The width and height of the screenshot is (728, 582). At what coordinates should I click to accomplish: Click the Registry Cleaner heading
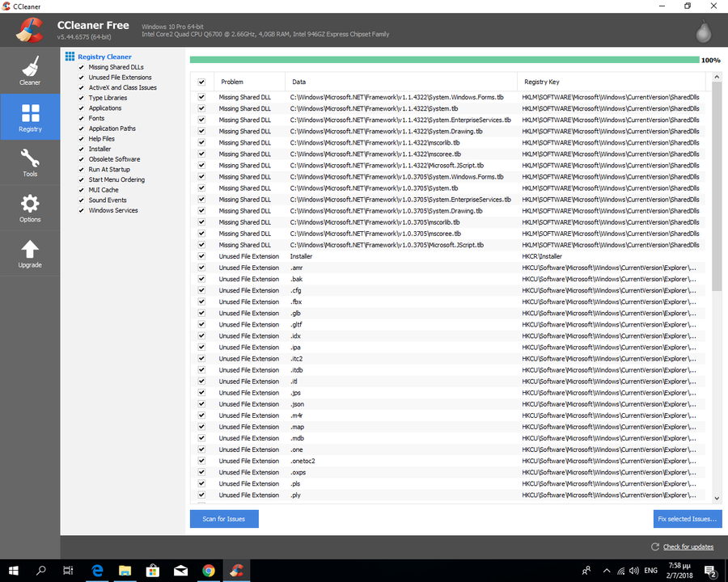104,57
